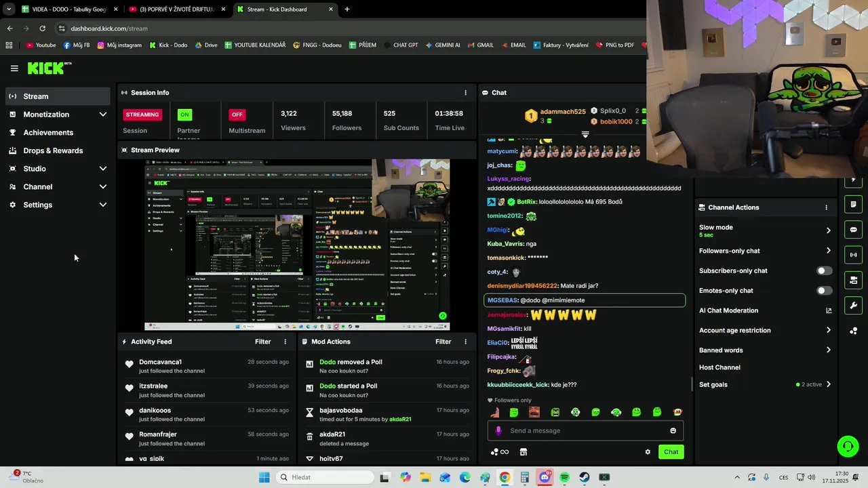The width and height of the screenshot is (868, 488).
Task: Click Domcavanca1 in Activity Feed
Action: point(160,362)
